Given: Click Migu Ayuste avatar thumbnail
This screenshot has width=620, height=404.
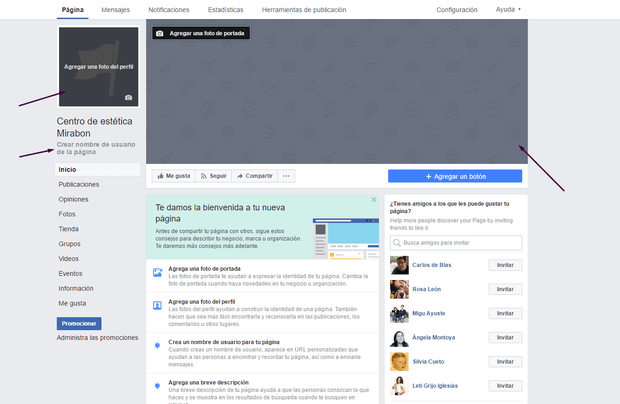Looking at the screenshot, I should pyautogui.click(x=399, y=313).
